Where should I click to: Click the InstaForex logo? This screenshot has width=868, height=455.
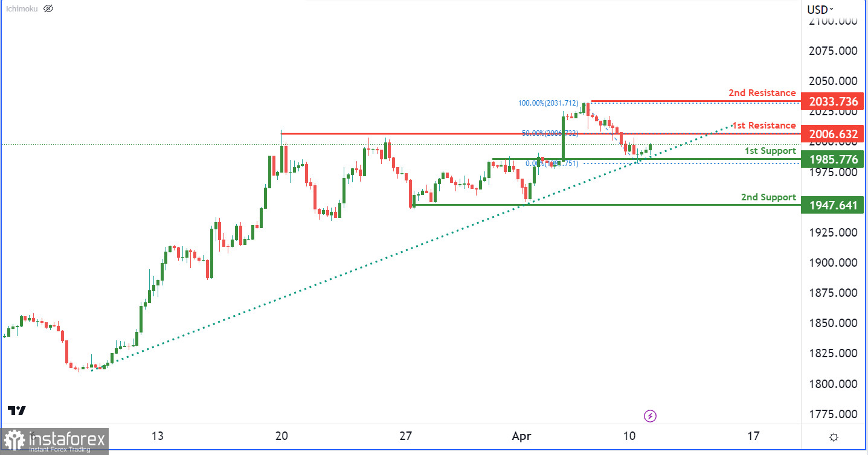[54, 441]
